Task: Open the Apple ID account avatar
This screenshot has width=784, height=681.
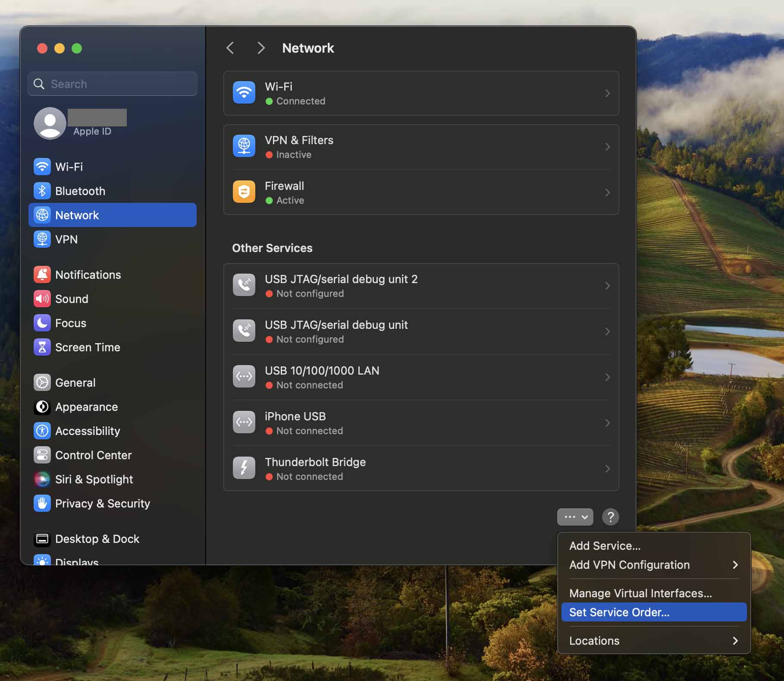Action: [x=50, y=123]
